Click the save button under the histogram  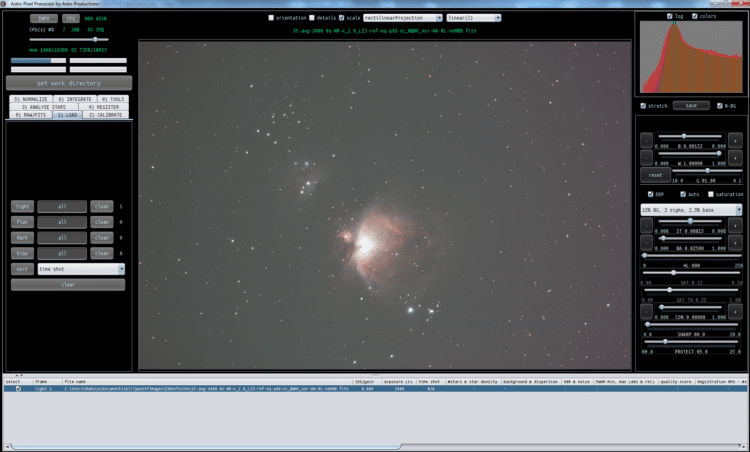point(691,106)
